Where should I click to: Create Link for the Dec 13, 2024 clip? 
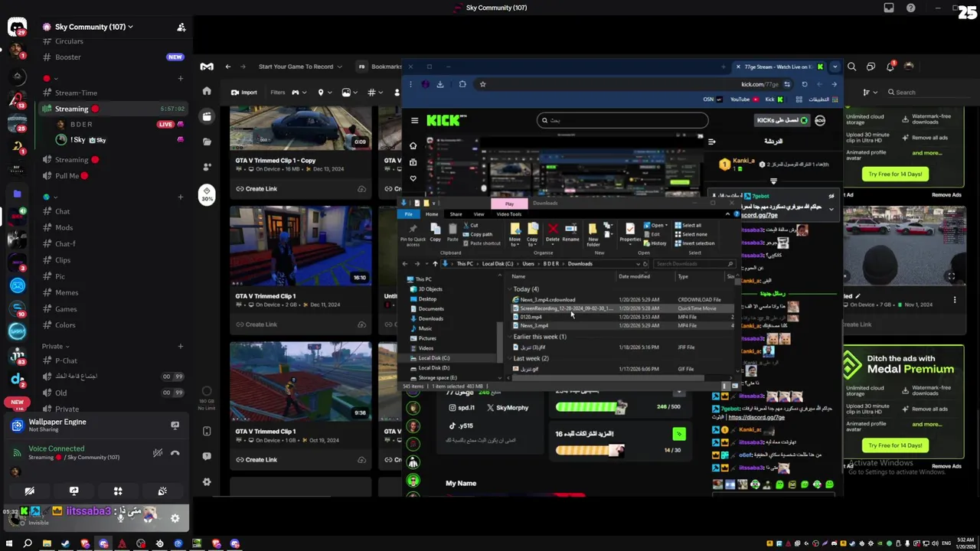[x=256, y=189]
